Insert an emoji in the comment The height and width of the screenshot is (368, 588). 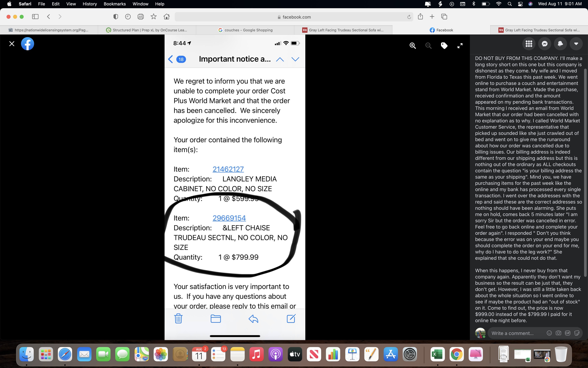[549, 333]
